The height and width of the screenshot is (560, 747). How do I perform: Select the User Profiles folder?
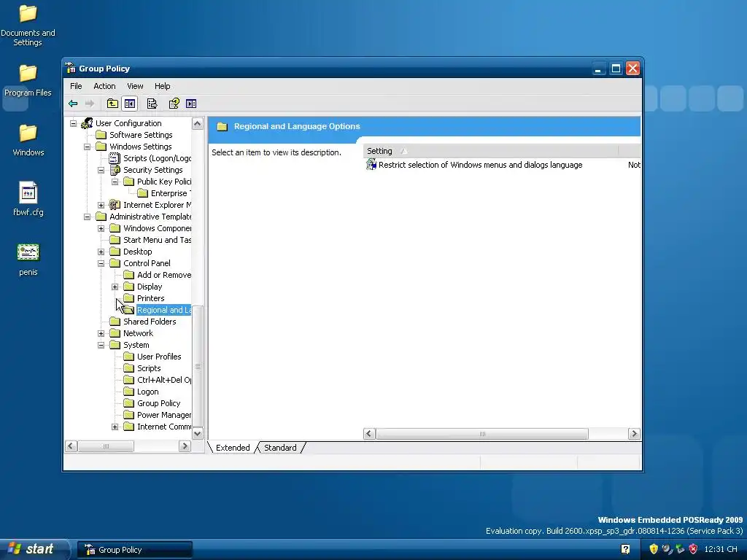tap(159, 357)
